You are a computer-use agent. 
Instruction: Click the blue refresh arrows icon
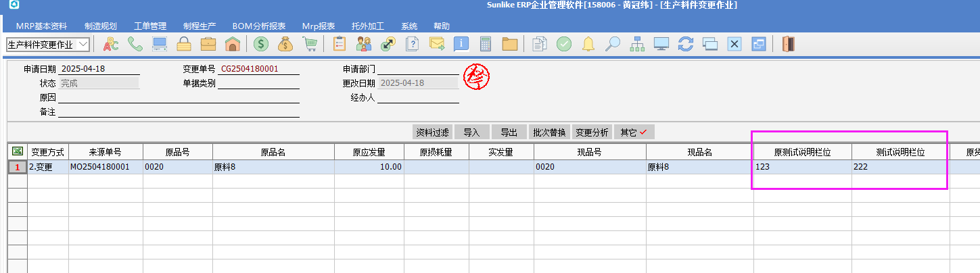point(686,45)
